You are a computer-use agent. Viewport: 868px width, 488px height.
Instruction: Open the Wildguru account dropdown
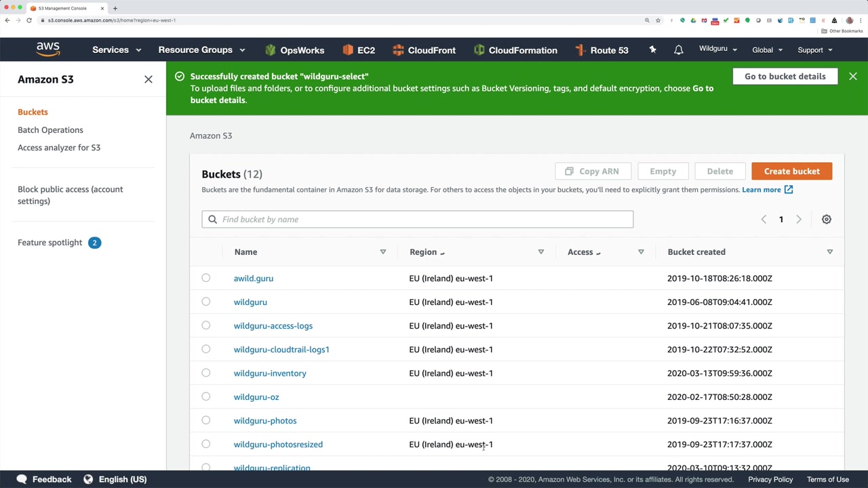(x=718, y=49)
